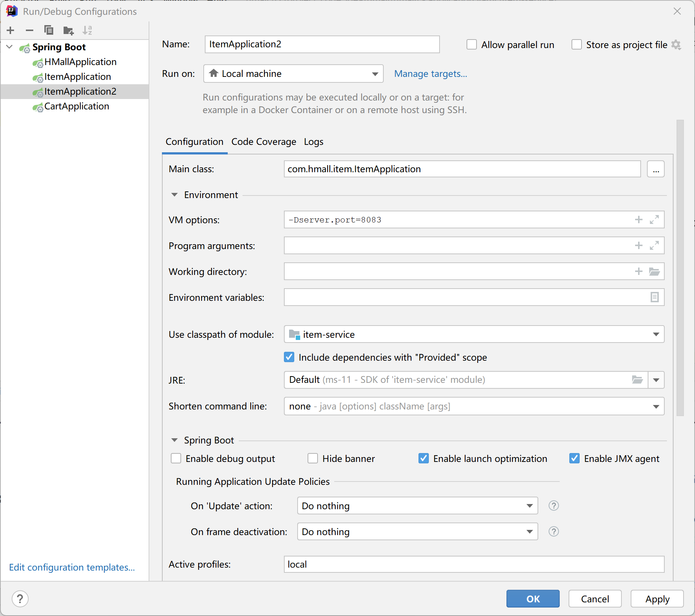Copy the selected configuration
The width and height of the screenshot is (695, 616).
pyautogui.click(x=48, y=30)
